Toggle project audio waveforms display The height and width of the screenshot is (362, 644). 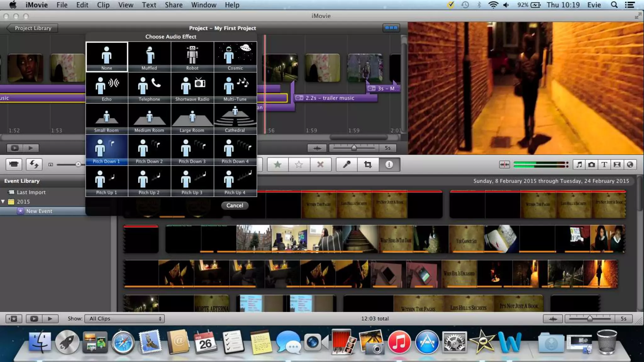click(x=317, y=148)
